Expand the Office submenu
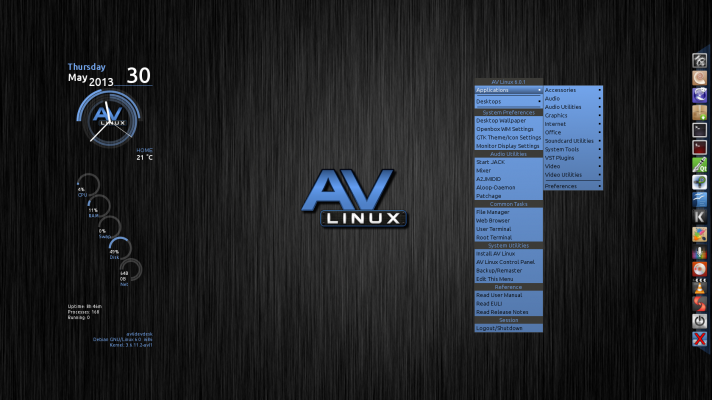 (x=573, y=133)
